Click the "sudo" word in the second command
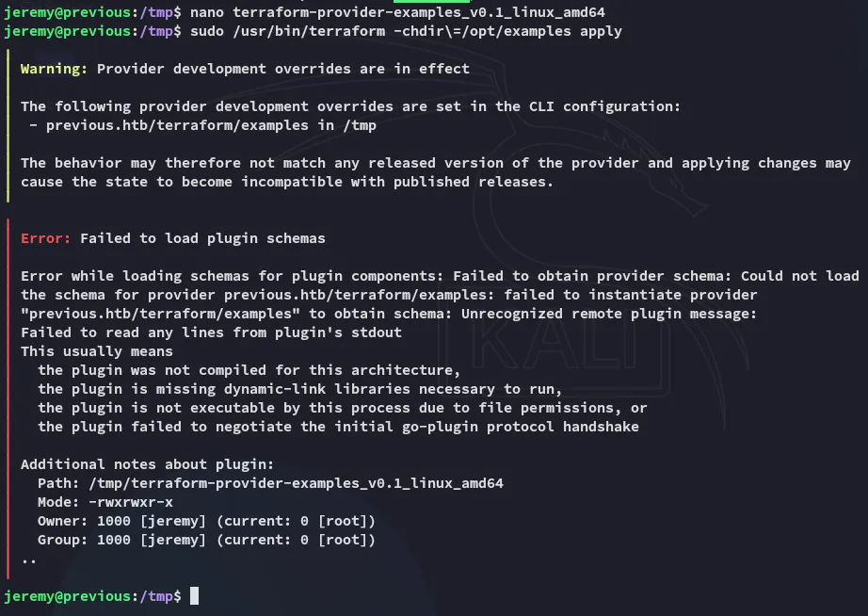The image size is (868, 616). (206, 31)
